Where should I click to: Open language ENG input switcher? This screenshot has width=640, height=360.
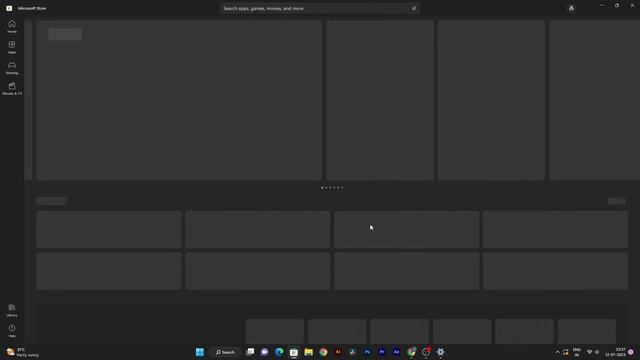(577, 352)
